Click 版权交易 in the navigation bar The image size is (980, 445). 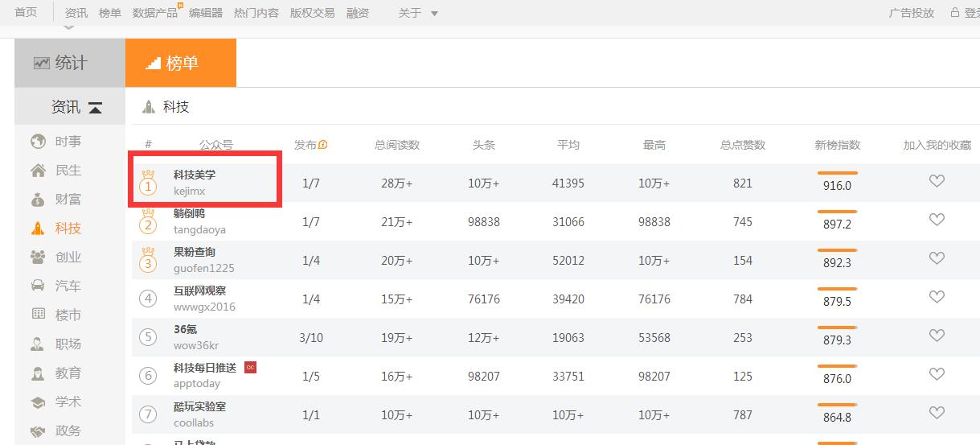[x=313, y=13]
